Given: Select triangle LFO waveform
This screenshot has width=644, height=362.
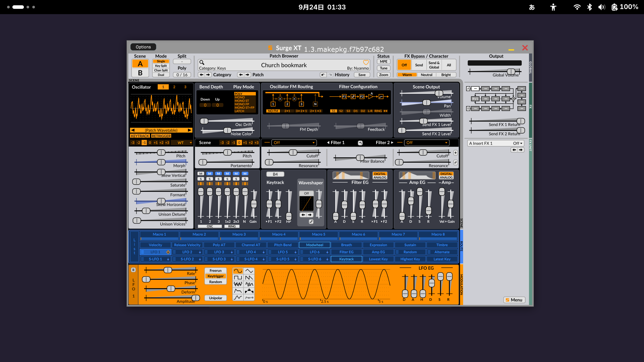Looking at the screenshot, I should tap(249, 271).
